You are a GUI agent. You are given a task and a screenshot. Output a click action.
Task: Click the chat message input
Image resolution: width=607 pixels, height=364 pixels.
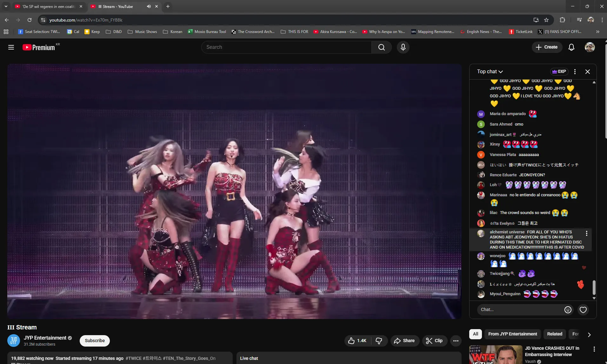coord(521,310)
